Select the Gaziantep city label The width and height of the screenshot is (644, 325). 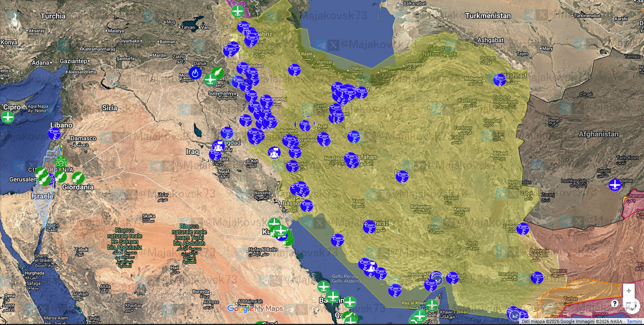(x=73, y=61)
